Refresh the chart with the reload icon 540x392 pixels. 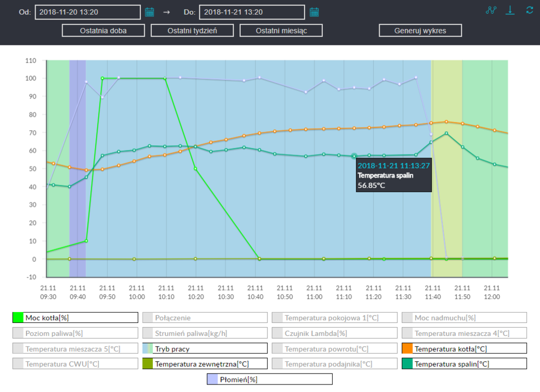[529, 10]
